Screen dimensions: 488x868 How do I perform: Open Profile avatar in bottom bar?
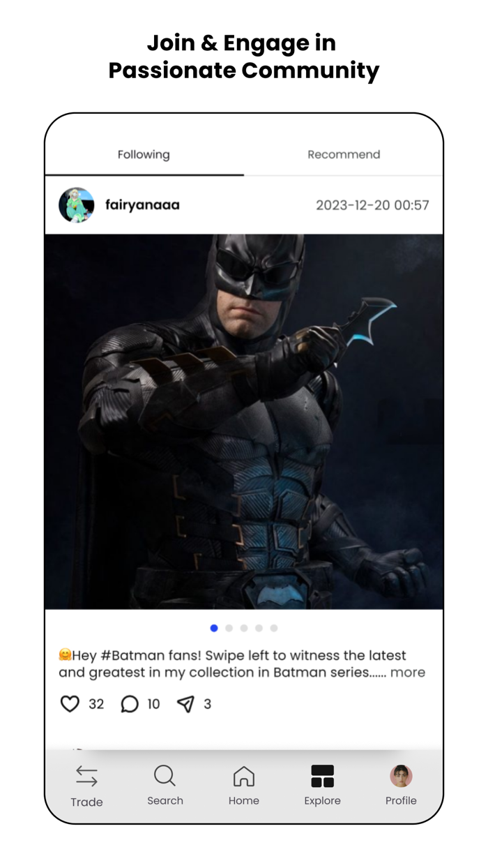pos(401,776)
